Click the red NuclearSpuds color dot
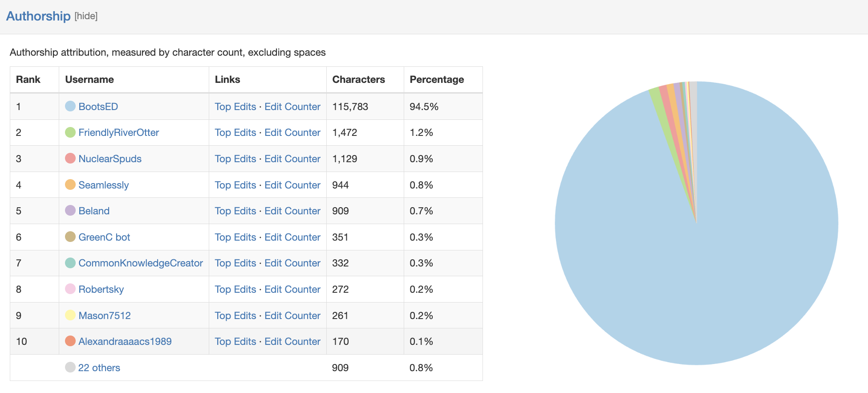This screenshot has width=868, height=393. pyautogui.click(x=70, y=159)
